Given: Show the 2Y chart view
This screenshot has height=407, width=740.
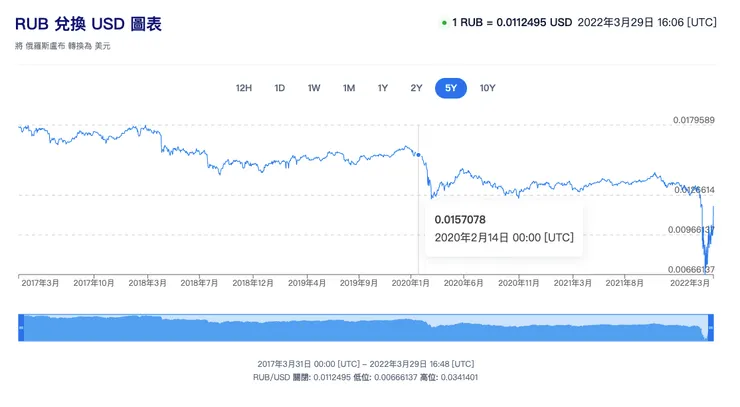Looking at the screenshot, I should pos(416,88).
